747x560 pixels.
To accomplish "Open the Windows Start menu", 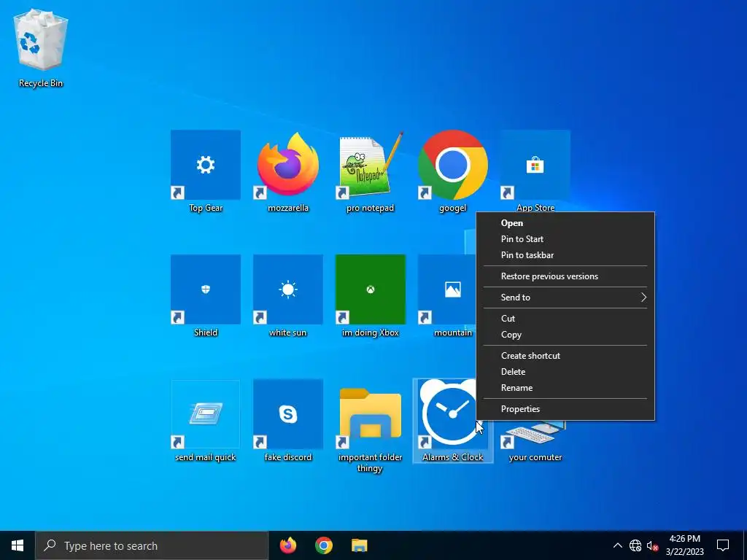I will pyautogui.click(x=18, y=545).
